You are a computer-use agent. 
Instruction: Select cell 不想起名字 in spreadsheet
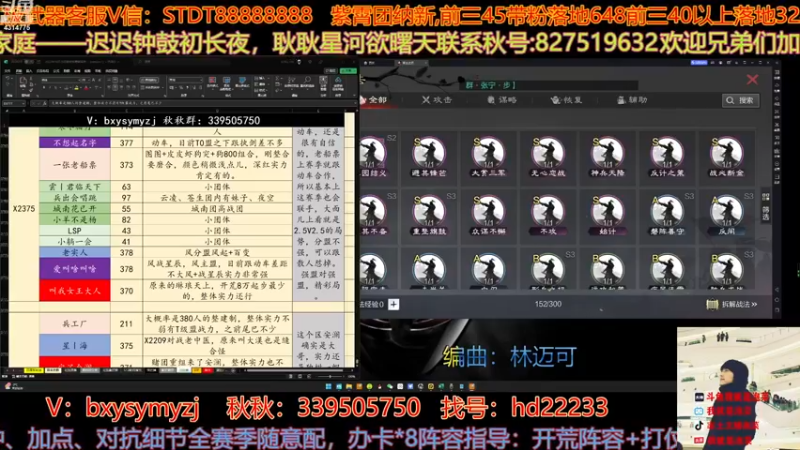(74, 143)
